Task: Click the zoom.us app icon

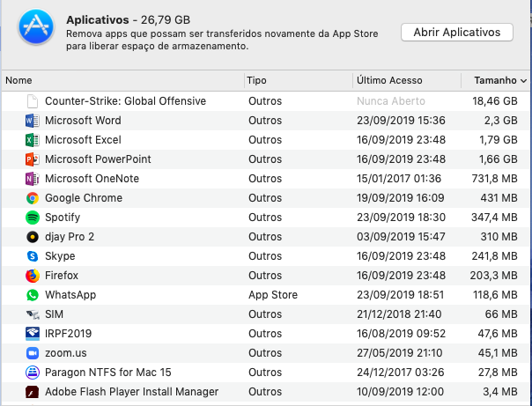Action: [33, 353]
